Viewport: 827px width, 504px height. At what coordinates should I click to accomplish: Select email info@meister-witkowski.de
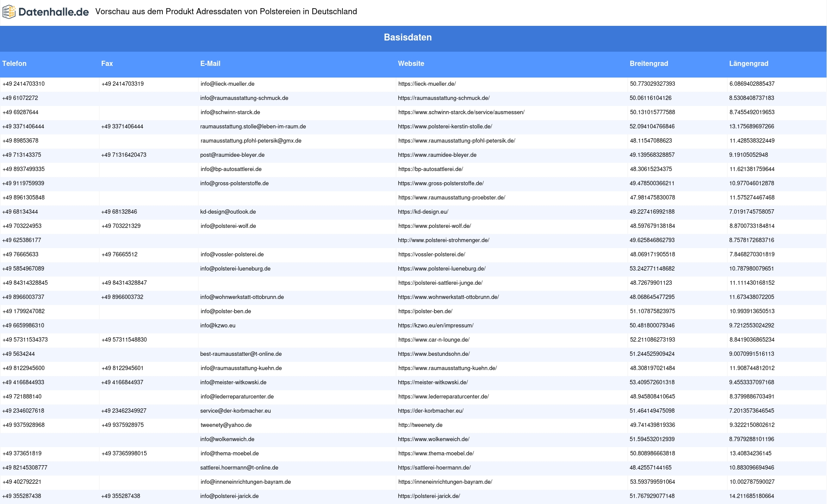point(233,383)
